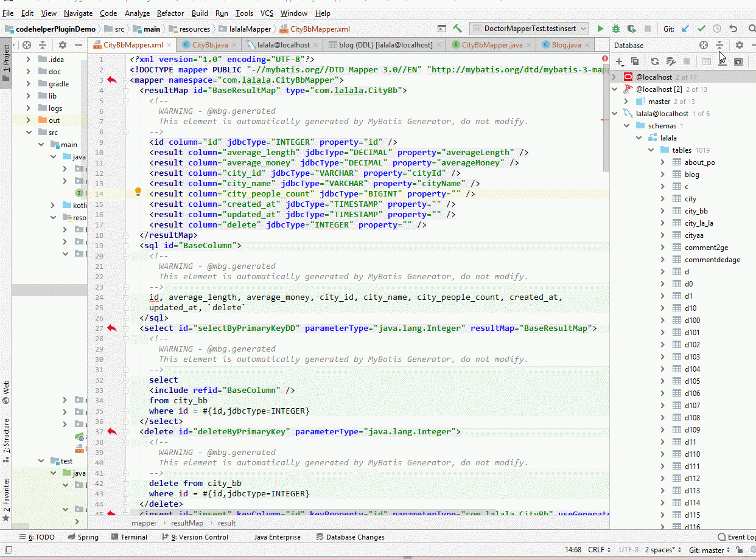Run the DoctorMapperTest configuration with green play icon

point(601,29)
